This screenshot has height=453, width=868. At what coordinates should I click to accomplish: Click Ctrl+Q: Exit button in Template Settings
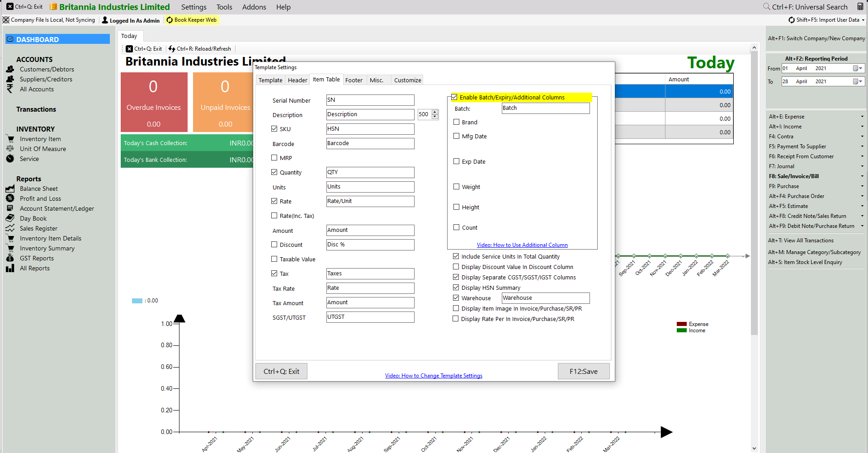coord(281,371)
